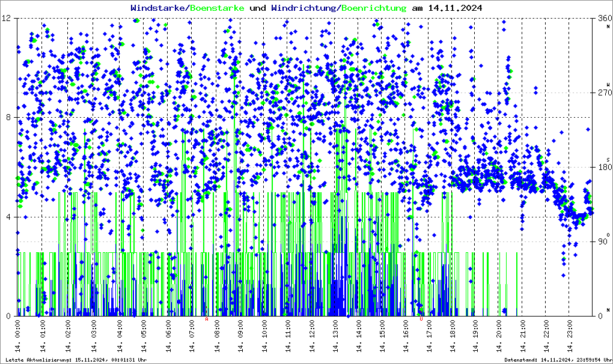Screen dimensions: 613x364
Task: Click the red sunrise marker A
Action: [x=207, y=320]
